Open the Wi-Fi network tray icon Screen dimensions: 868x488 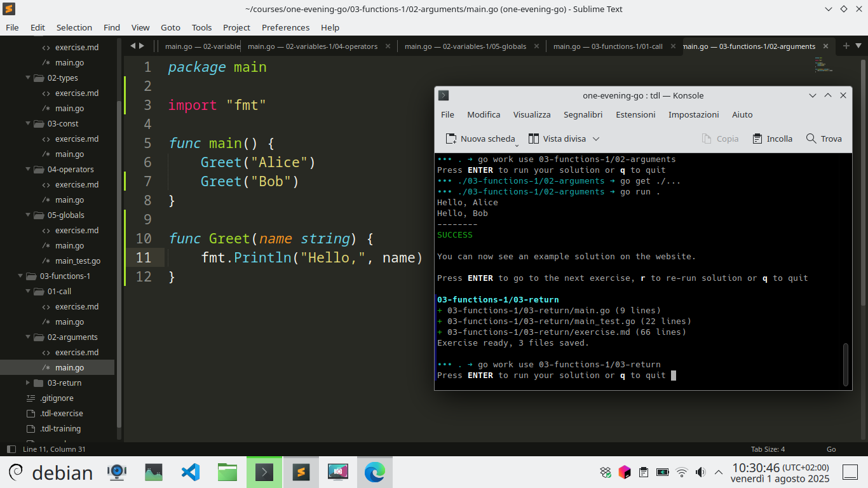click(682, 472)
